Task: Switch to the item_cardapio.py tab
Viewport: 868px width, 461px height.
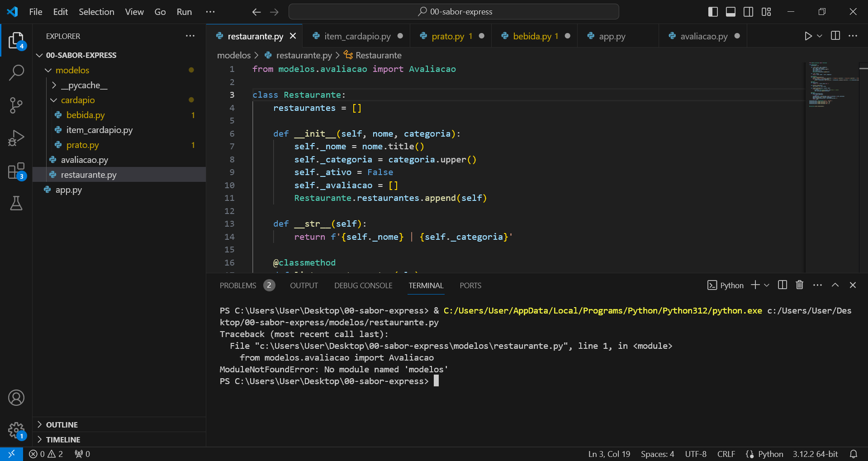Action: (357, 36)
